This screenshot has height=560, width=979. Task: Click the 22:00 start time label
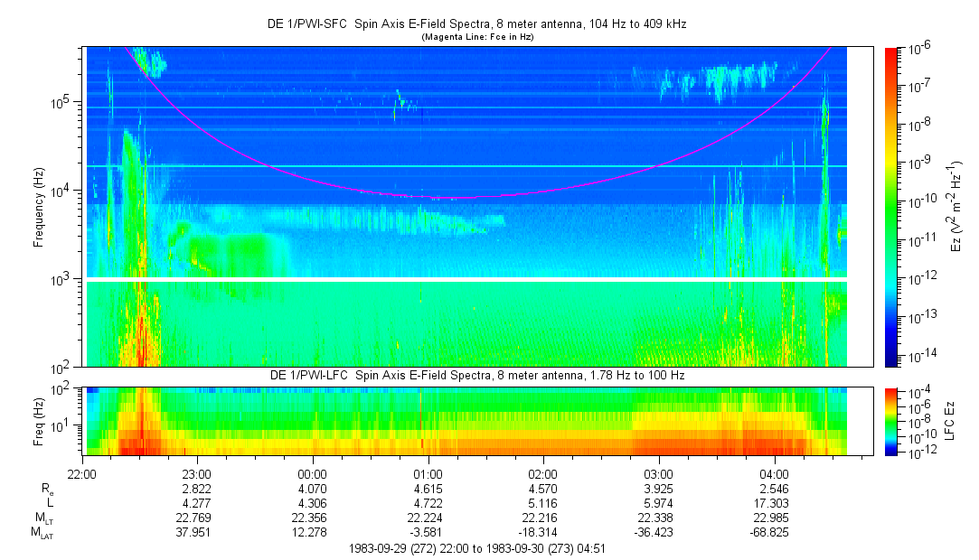[x=81, y=473]
